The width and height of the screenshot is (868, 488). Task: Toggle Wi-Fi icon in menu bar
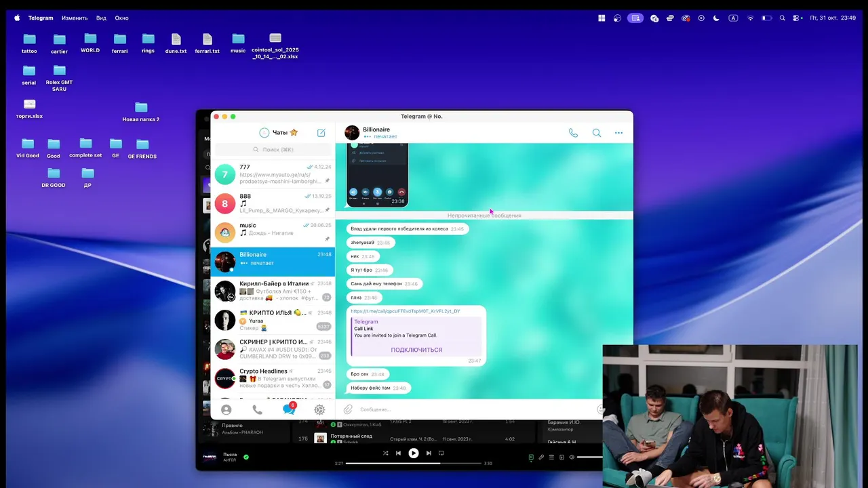click(750, 18)
